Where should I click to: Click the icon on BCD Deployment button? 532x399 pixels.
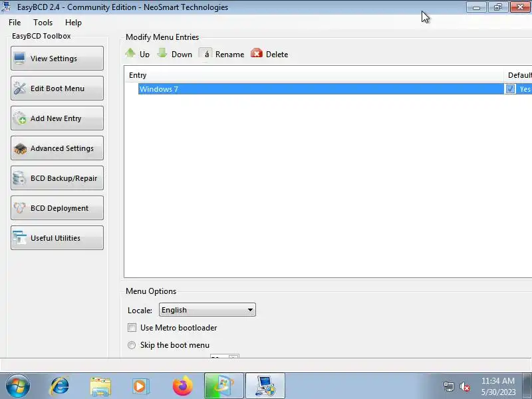point(19,207)
